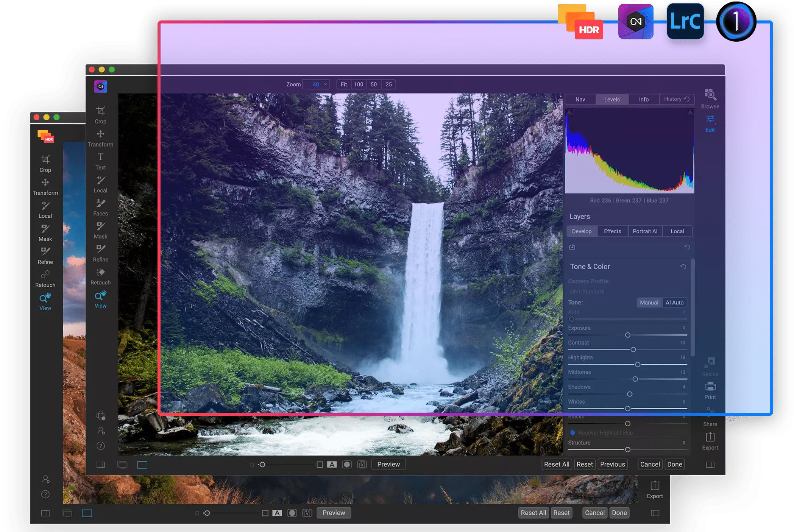Click the Previous button
This screenshot has width=794, height=532.
click(x=612, y=465)
